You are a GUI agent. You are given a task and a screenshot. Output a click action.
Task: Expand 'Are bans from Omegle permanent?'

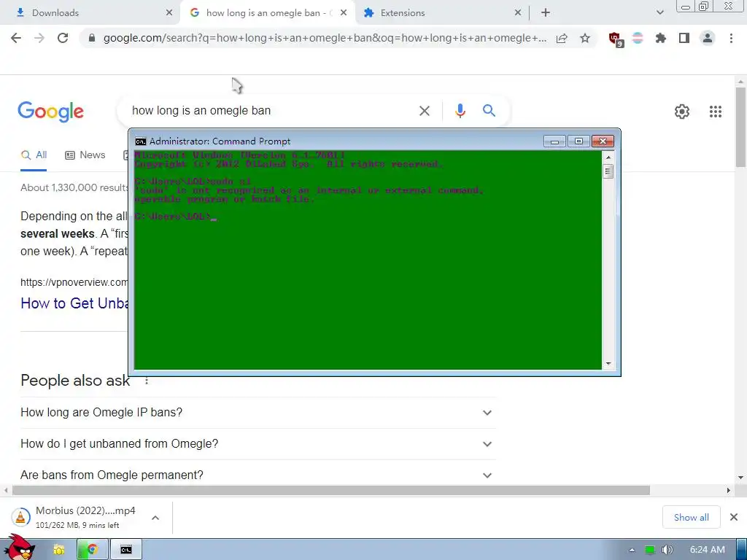(x=258, y=475)
